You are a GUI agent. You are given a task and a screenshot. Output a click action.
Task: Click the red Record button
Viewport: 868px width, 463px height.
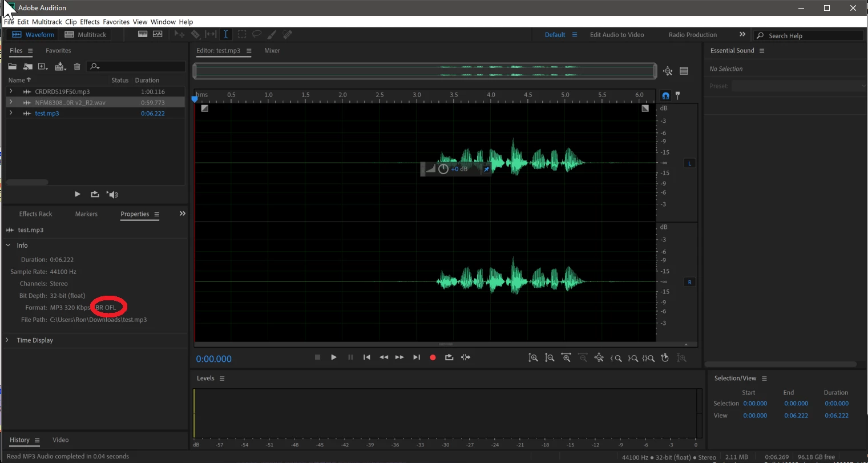point(433,357)
